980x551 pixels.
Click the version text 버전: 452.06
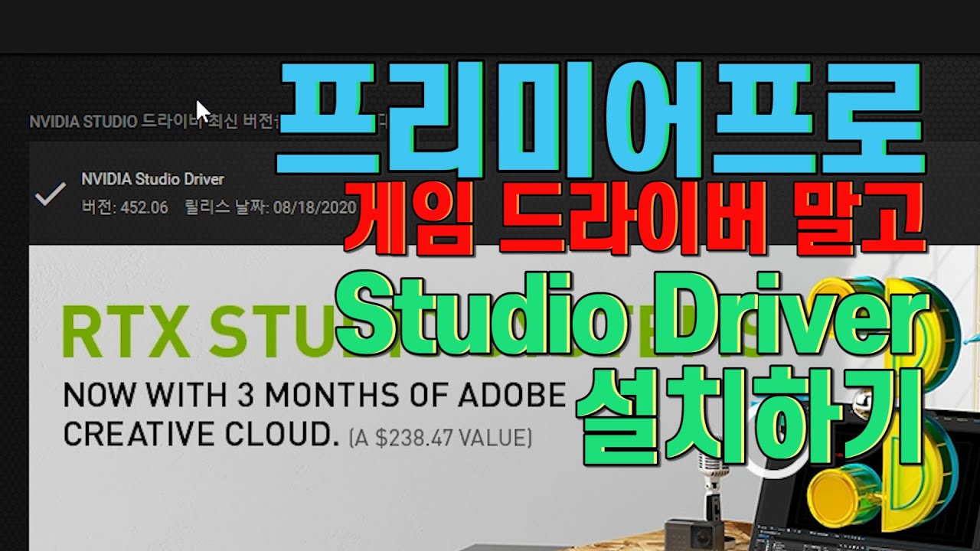point(125,207)
